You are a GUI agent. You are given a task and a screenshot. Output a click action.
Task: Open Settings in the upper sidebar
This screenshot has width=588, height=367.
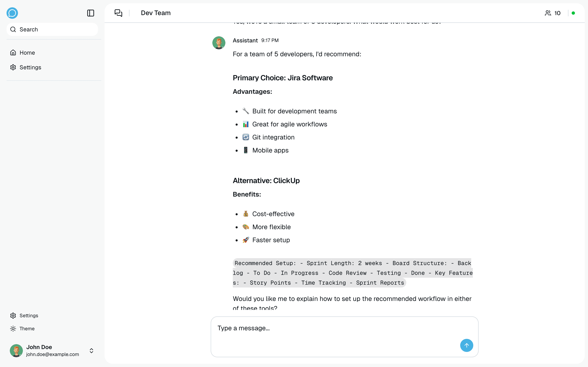point(30,67)
